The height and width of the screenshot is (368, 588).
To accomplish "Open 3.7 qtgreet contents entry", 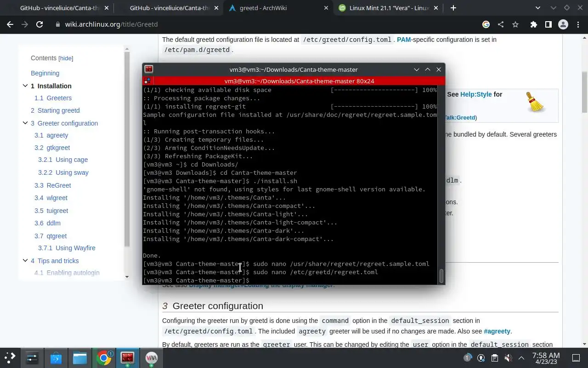I will 51,236.
